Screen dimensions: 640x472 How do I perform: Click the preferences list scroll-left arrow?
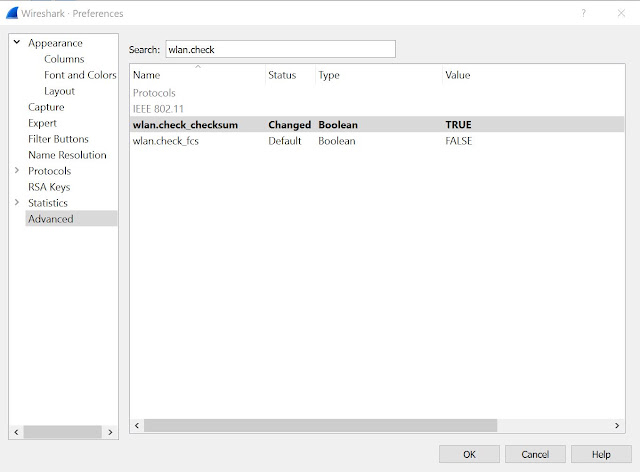click(x=137, y=425)
